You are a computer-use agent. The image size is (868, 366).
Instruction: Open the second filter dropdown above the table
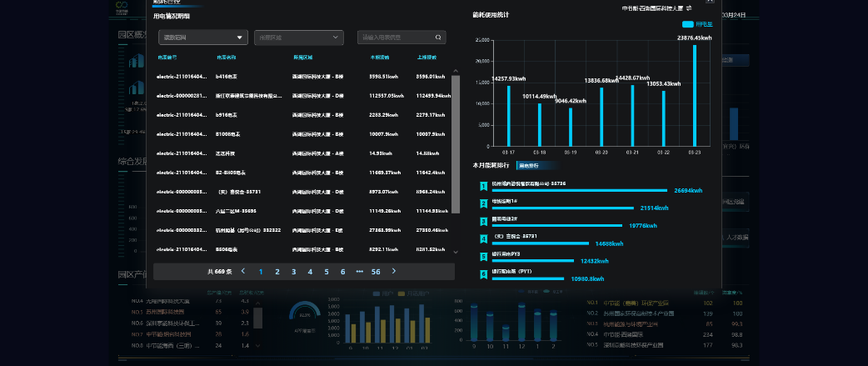click(x=298, y=38)
